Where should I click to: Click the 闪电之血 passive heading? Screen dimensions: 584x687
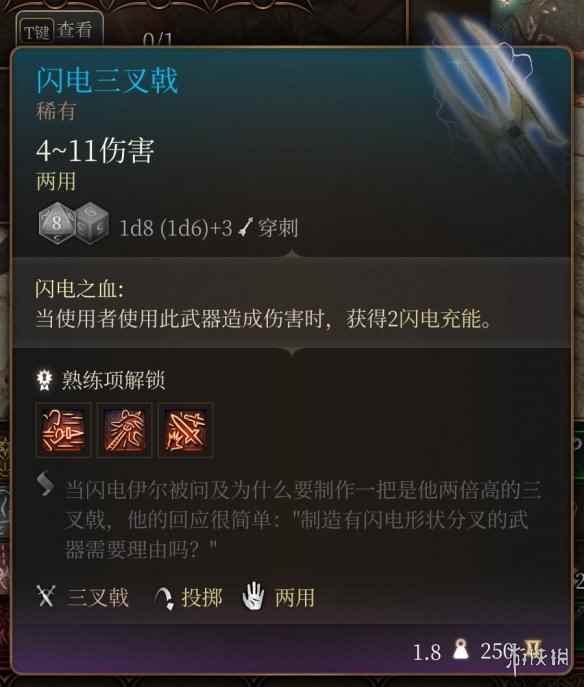point(79,289)
